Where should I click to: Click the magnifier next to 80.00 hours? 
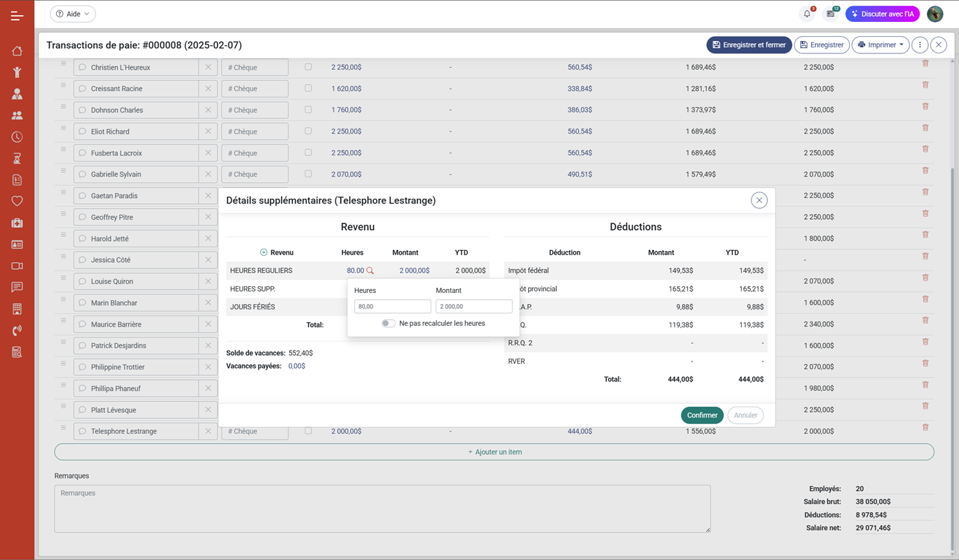pos(370,271)
